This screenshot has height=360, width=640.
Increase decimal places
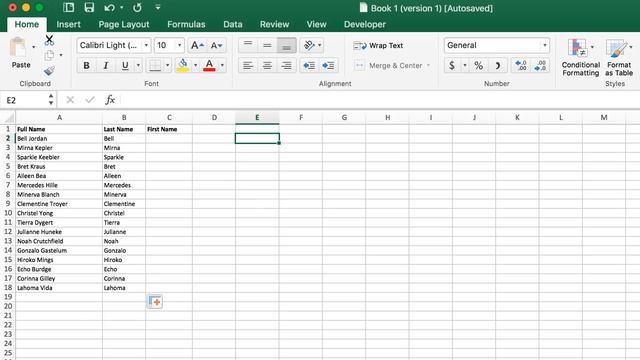tap(521, 65)
